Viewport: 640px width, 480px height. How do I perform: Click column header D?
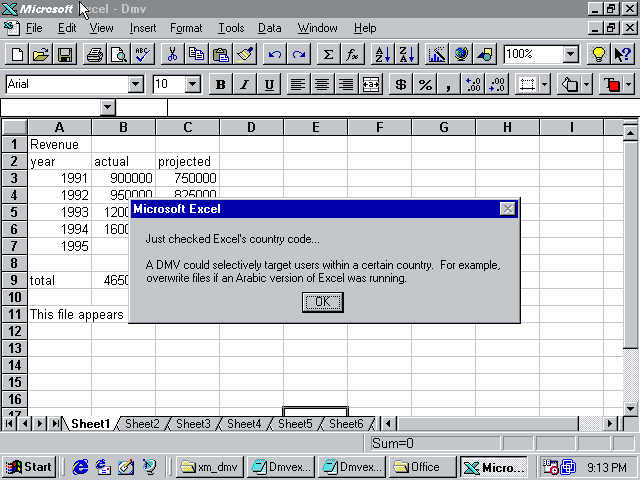(x=251, y=127)
